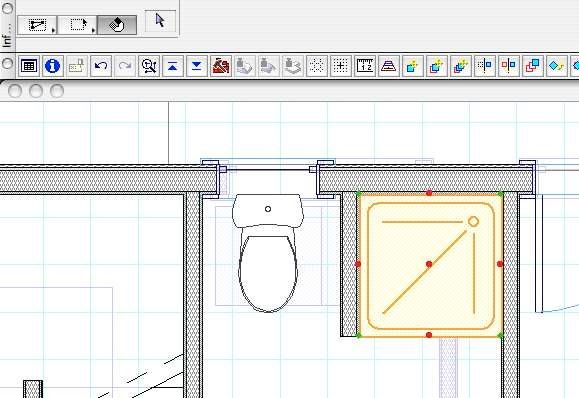Screen dimensions: 579x398
Task: Toggle the grid snap with crosshair icon
Action: [341, 66]
